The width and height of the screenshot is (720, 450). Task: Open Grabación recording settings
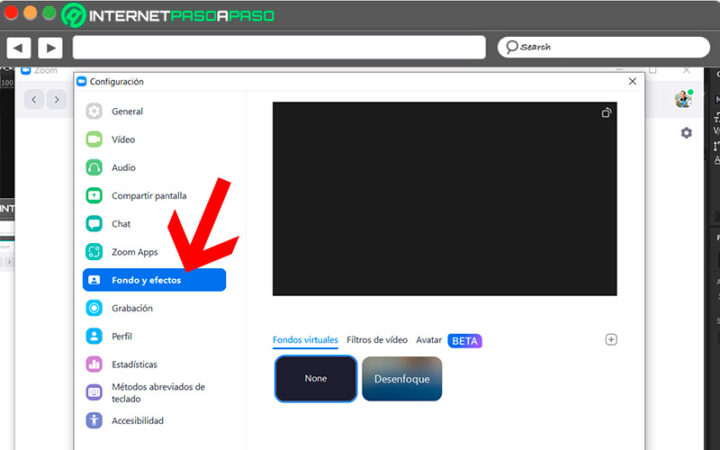coord(132,308)
